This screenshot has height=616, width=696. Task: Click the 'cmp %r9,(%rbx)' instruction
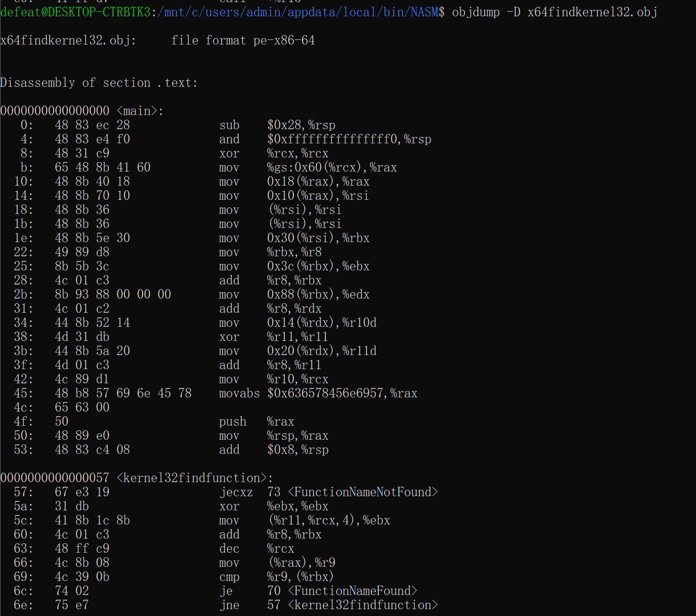tap(276, 577)
